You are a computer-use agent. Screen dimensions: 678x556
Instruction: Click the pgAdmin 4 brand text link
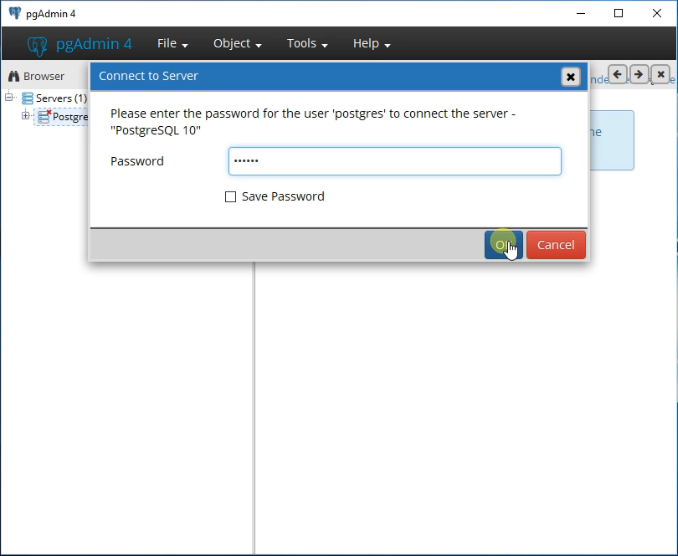tap(94, 44)
